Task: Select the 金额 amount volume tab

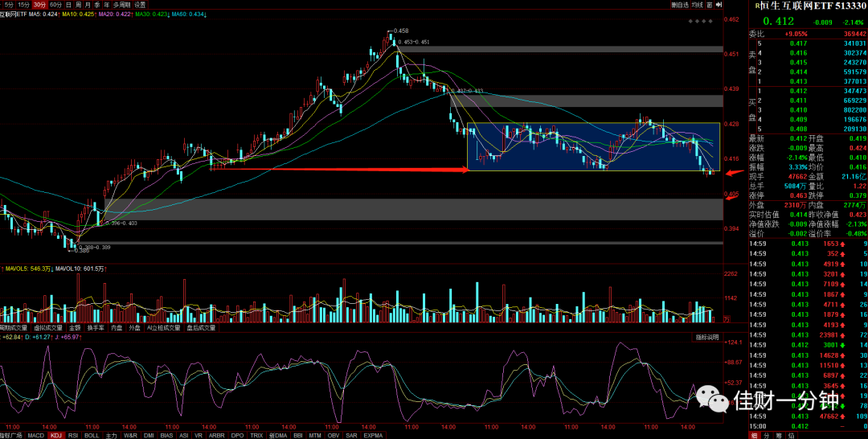Action: tap(75, 327)
